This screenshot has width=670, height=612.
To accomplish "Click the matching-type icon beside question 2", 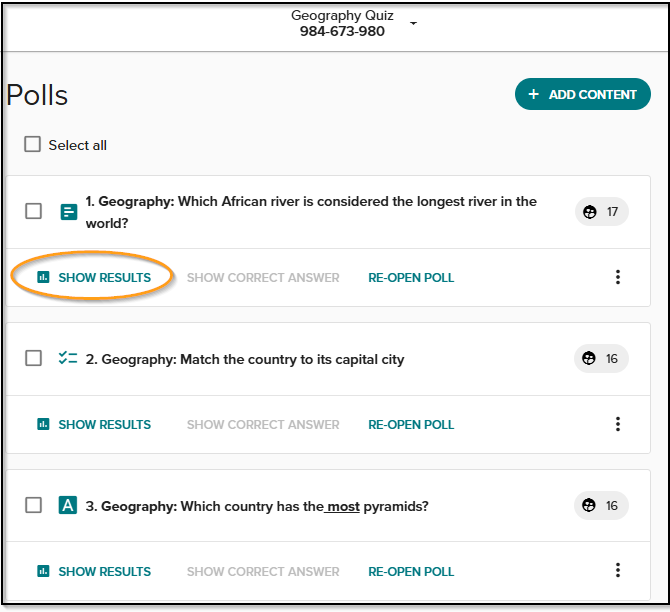I will (68, 359).
